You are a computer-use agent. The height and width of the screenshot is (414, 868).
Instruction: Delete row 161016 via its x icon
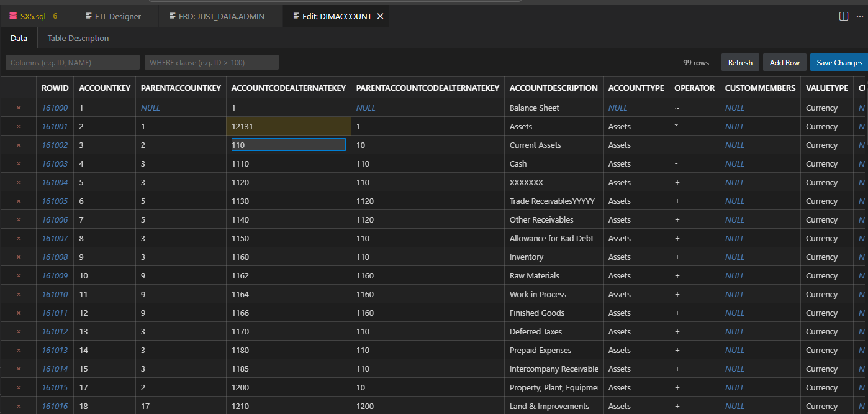19,406
